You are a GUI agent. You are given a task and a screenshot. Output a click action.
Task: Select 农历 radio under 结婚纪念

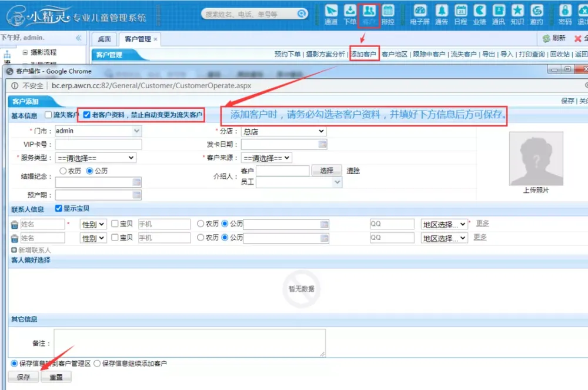[63, 171]
